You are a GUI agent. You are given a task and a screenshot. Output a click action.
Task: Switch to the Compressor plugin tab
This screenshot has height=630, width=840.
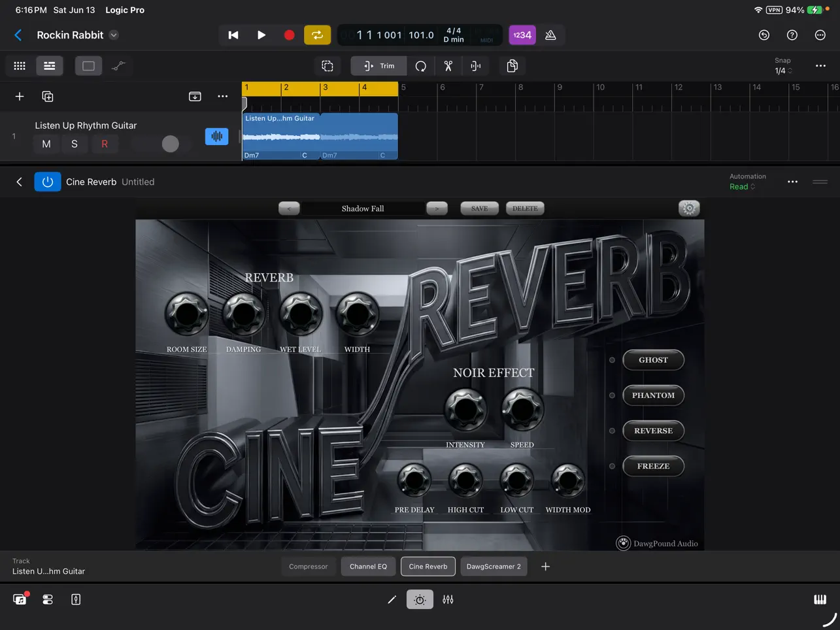click(309, 567)
